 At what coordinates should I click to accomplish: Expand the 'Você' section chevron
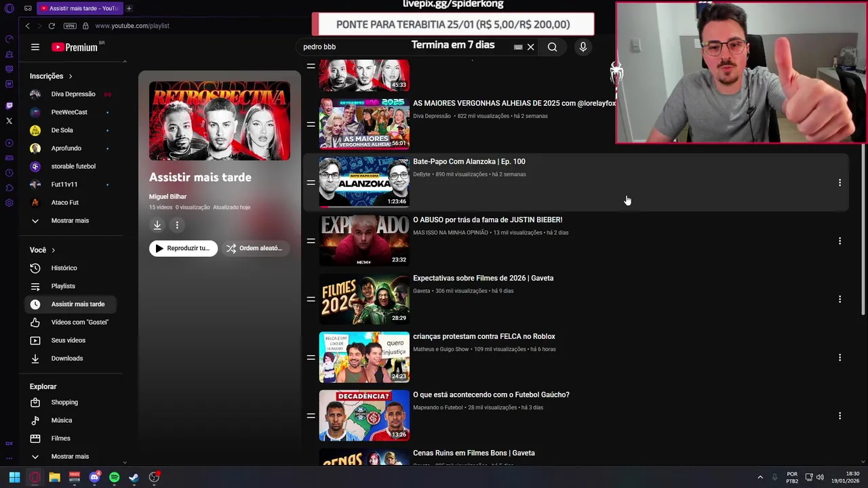pos(53,250)
